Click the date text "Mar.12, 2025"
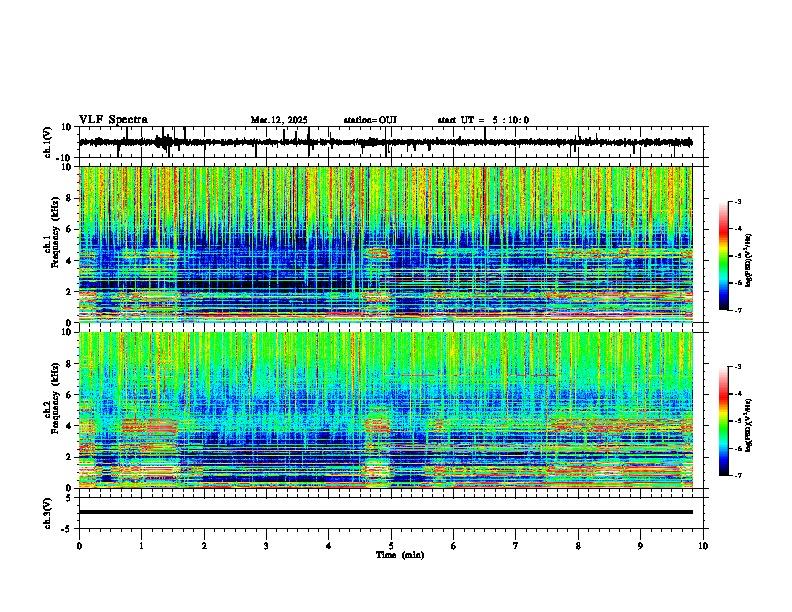 [279, 120]
